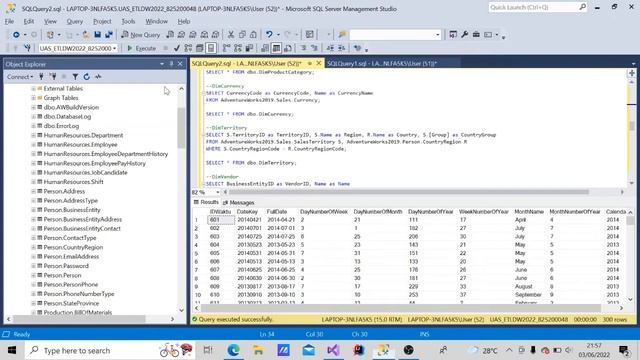Image resolution: width=640 pixels, height=360 pixels.
Task: Open the Tools menu
Action: pyautogui.click(x=128, y=21)
